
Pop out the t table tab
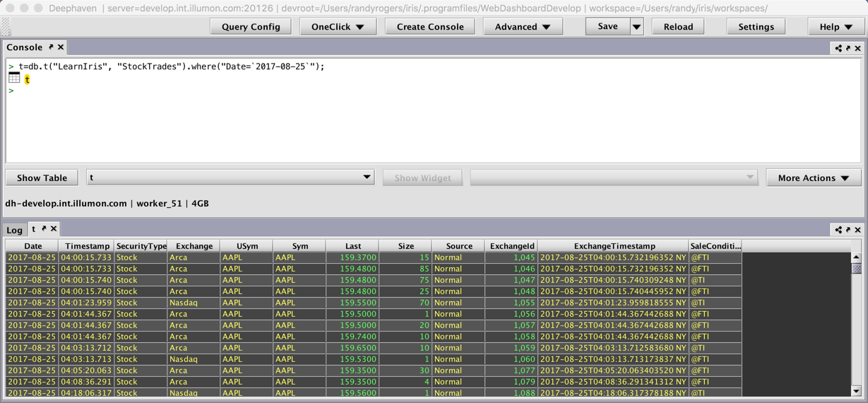(x=44, y=229)
